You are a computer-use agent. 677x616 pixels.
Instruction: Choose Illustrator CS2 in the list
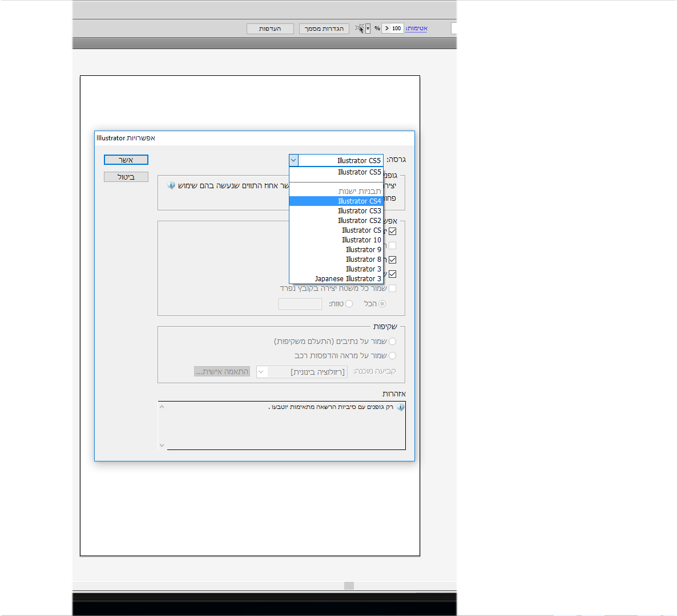(336, 220)
